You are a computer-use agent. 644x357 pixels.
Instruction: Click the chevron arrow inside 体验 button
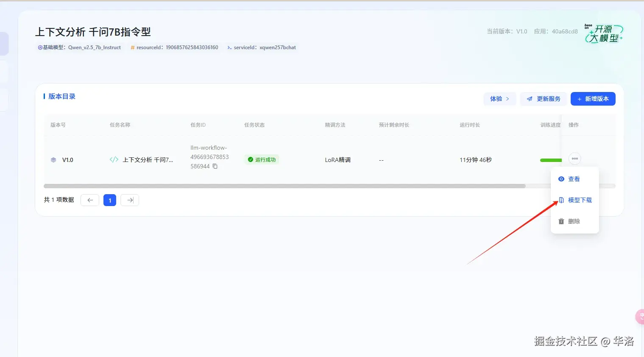coord(507,99)
